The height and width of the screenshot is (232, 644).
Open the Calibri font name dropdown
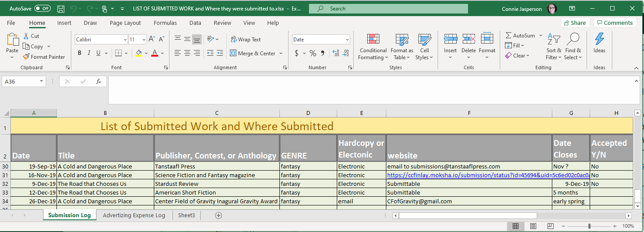click(x=125, y=40)
